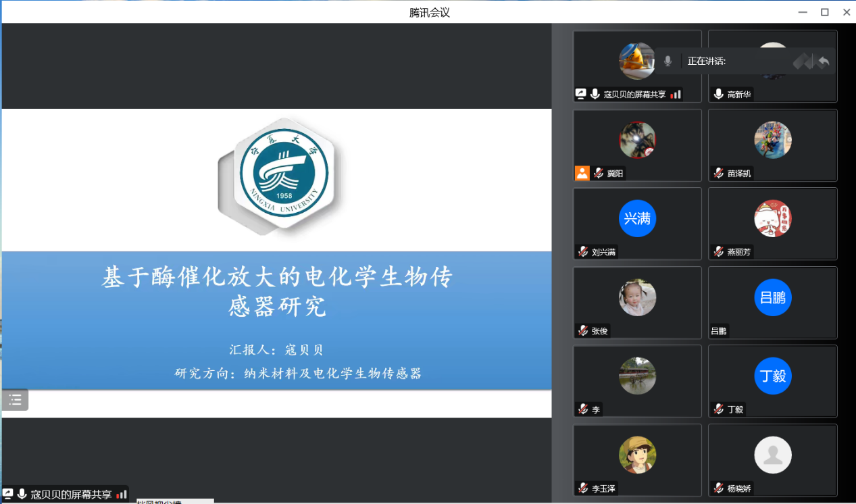856x504 pixels.
Task: Click muted mic icon next to 苗泽凯
Action: coord(718,174)
